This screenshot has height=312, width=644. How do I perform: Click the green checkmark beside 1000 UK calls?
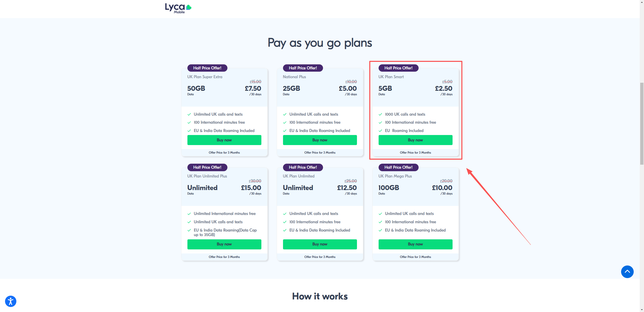380,114
